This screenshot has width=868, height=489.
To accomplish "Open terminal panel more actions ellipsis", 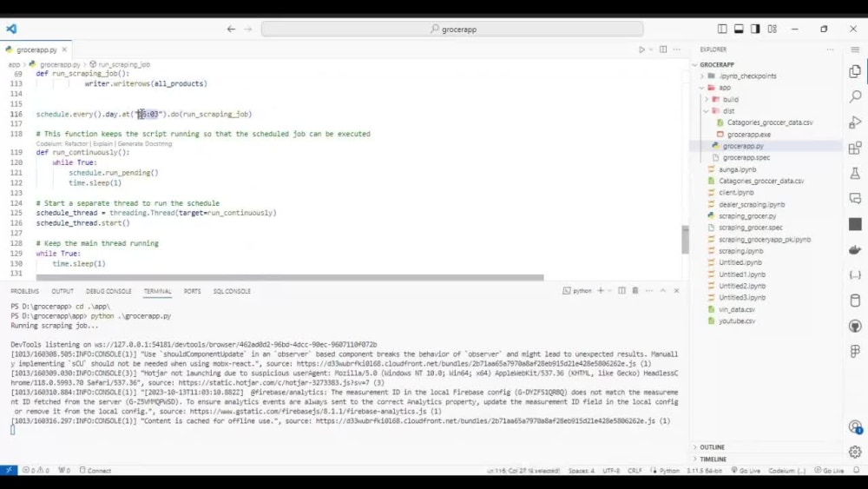I will pyautogui.click(x=648, y=291).
